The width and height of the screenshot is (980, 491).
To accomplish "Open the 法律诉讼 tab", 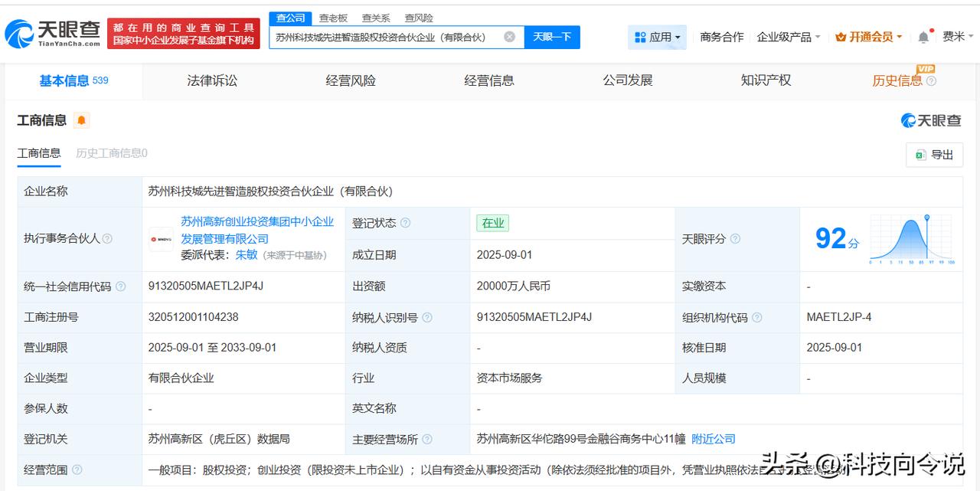I will [x=212, y=80].
